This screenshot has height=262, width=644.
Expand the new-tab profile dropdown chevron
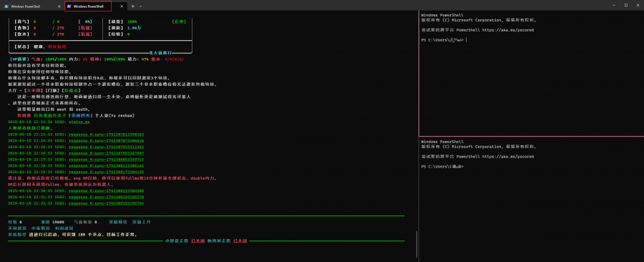pyautogui.click(x=140, y=6)
